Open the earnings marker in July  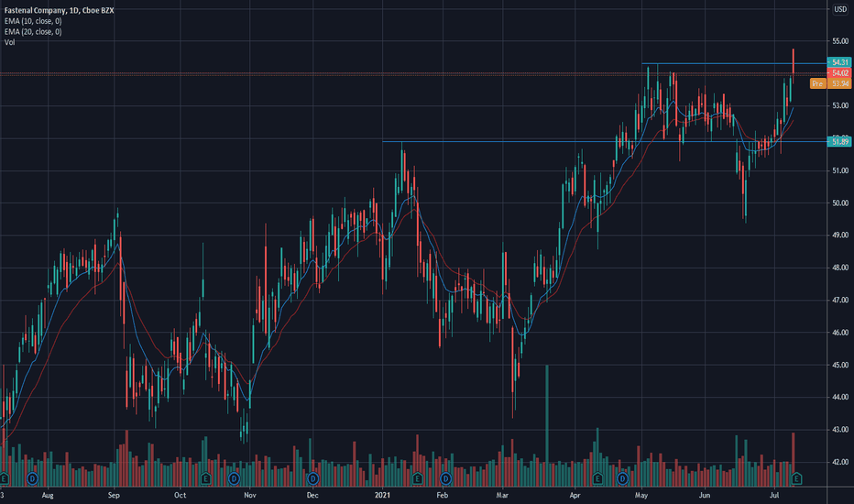[x=796, y=479]
